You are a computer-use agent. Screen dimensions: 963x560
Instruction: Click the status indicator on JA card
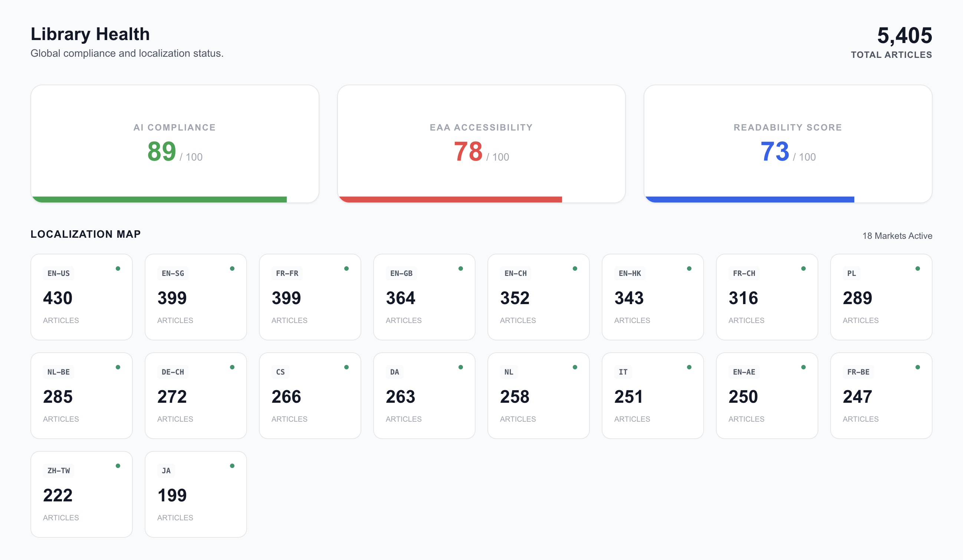[x=232, y=466]
